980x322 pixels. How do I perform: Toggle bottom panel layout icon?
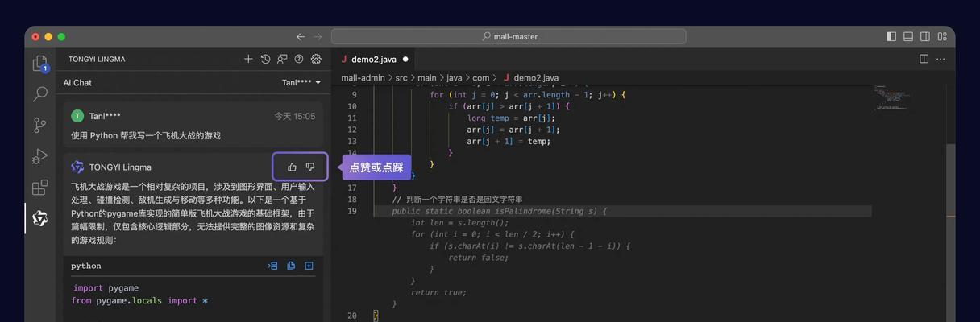tap(908, 36)
